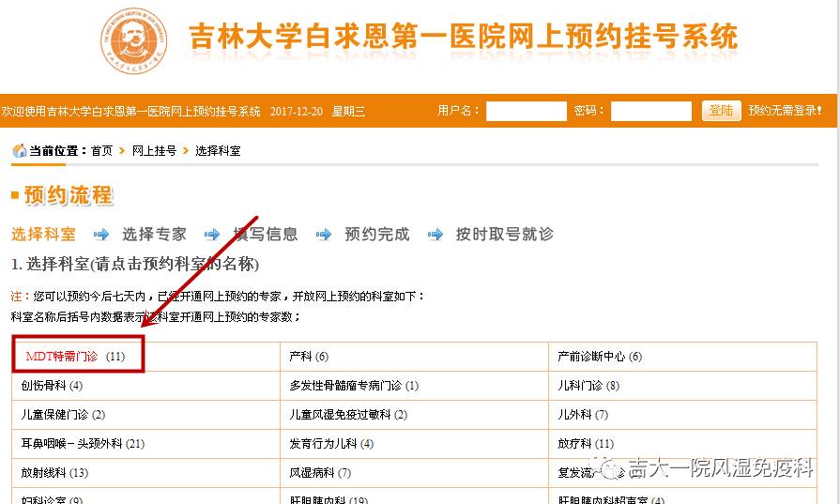Image resolution: width=840 pixels, height=504 pixels.
Task: Open the 儿童保健门诊 (2) department
Action: click(x=63, y=415)
